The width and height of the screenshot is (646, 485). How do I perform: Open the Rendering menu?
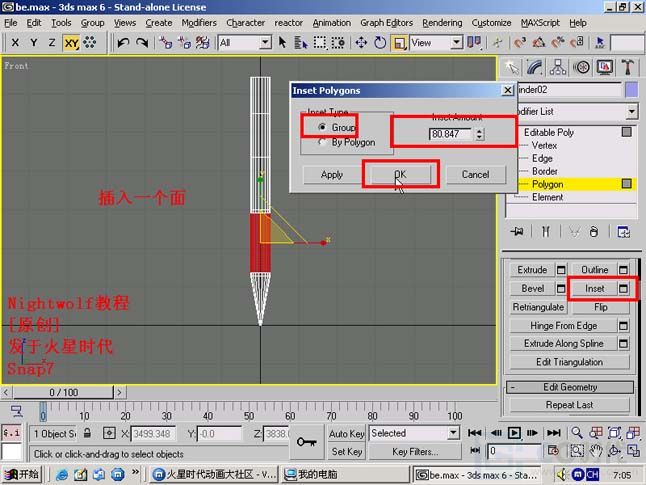click(x=442, y=23)
